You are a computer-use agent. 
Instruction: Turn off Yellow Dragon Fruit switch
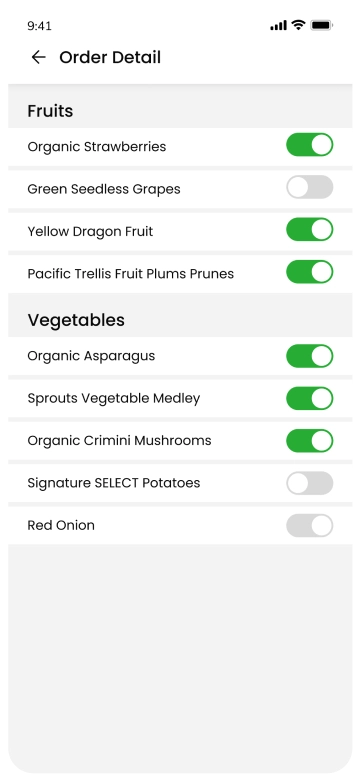click(x=310, y=229)
